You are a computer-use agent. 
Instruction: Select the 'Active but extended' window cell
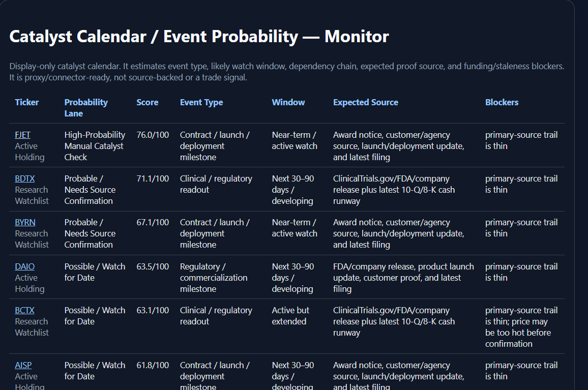tap(290, 316)
